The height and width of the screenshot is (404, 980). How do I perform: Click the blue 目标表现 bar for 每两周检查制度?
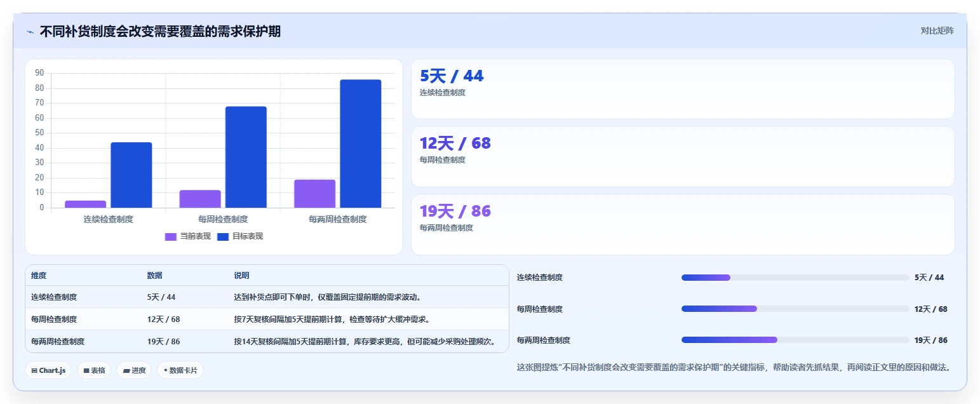coord(361,144)
